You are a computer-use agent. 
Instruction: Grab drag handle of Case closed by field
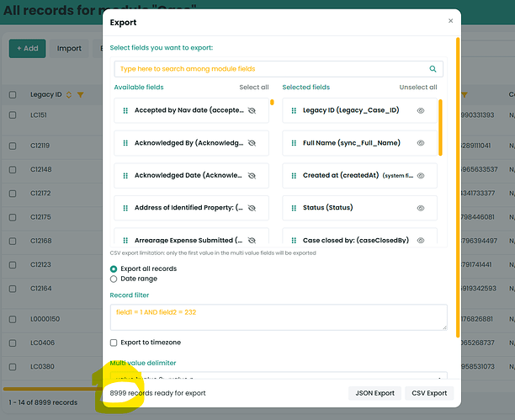pyautogui.click(x=294, y=240)
